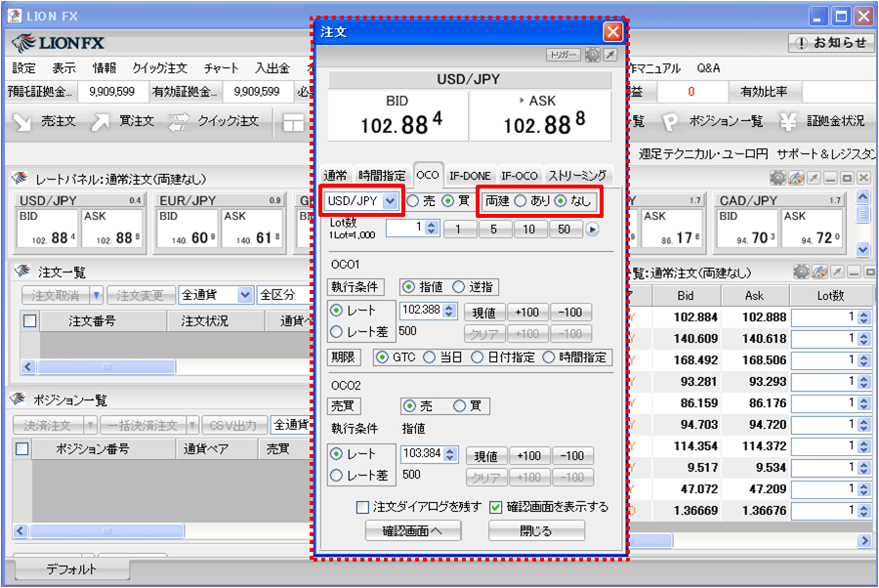Set 両建 to なし
Screen dimensions: 879x588
pyautogui.click(x=561, y=200)
